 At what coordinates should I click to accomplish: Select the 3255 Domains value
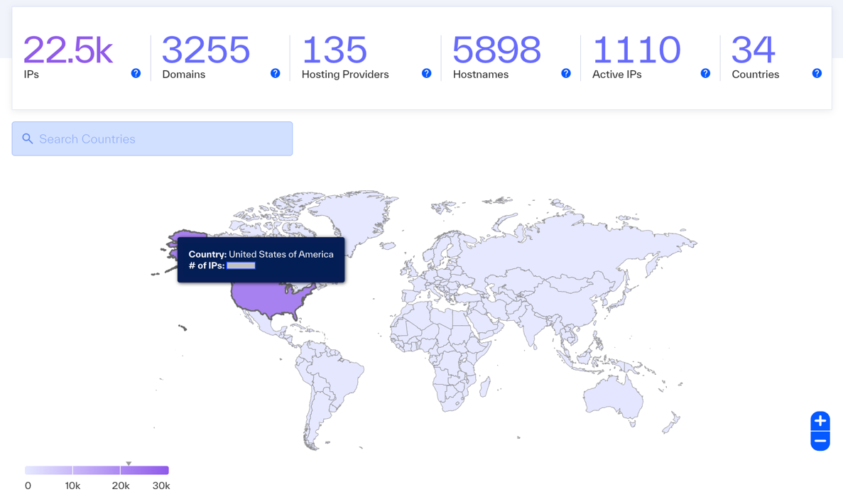tap(206, 50)
